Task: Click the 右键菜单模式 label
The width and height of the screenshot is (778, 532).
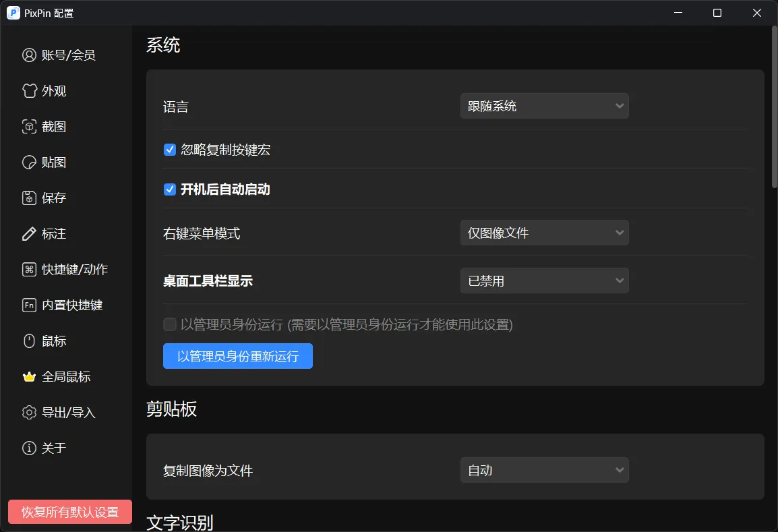Action: coord(202,233)
